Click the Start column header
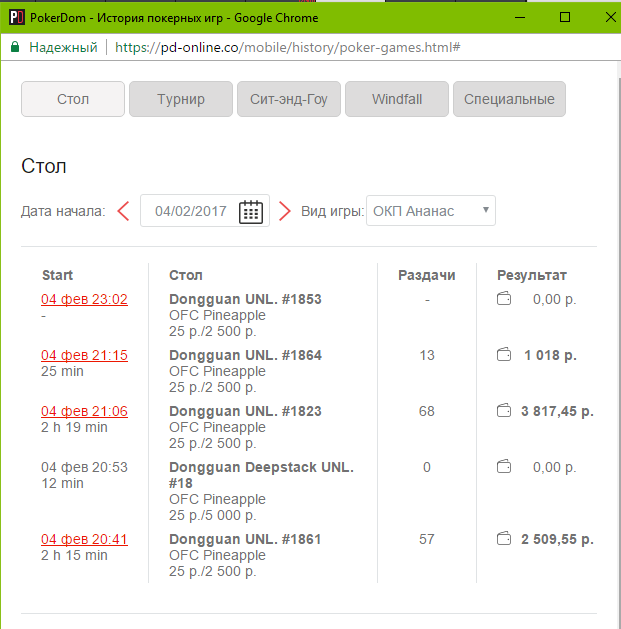Viewport: 621px width, 629px height. [x=57, y=275]
